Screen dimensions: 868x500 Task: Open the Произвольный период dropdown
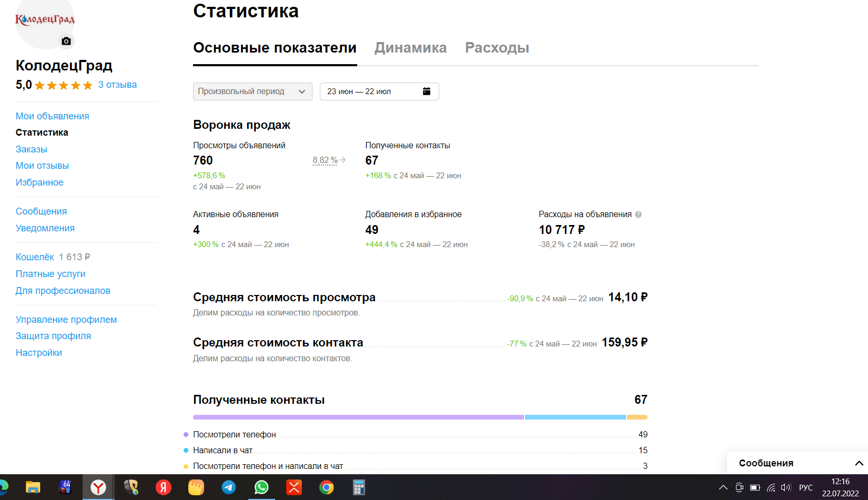[253, 91]
